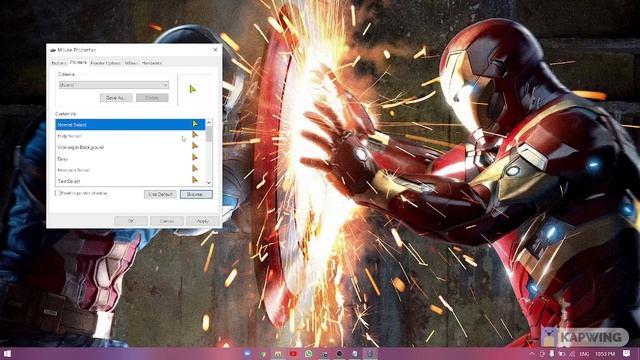
Task: Select the Normal Select pointer row
Action: click(x=130, y=124)
